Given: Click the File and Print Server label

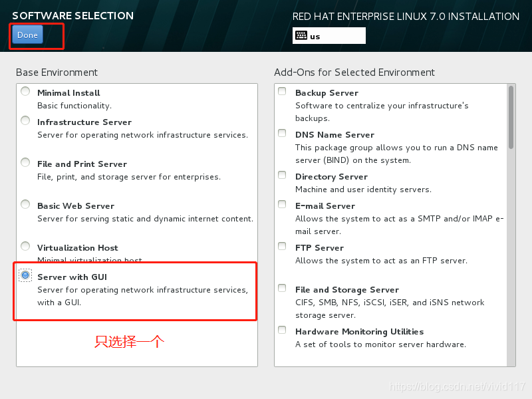Looking at the screenshot, I should (x=82, y=164).
